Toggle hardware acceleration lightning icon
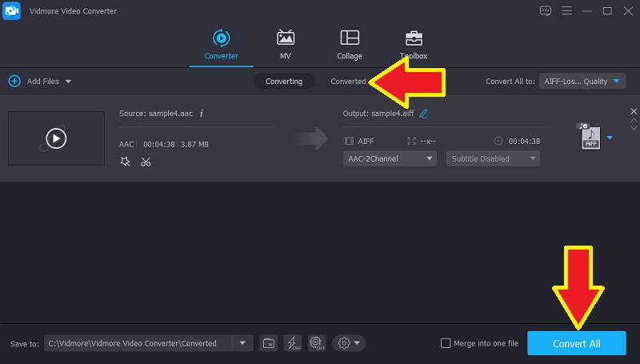Screen dimensions: 640x364 (x=293, y=343)
